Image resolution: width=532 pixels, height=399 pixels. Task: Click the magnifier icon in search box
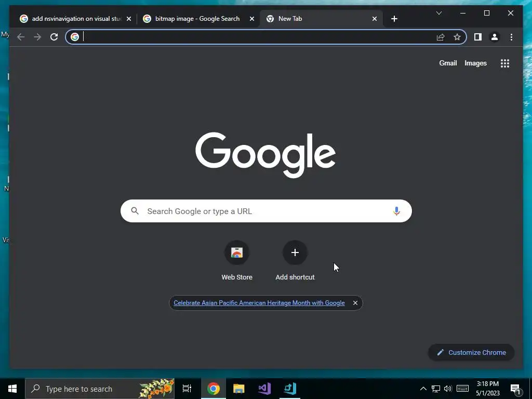pyautogui.click(x=135, y=211)
